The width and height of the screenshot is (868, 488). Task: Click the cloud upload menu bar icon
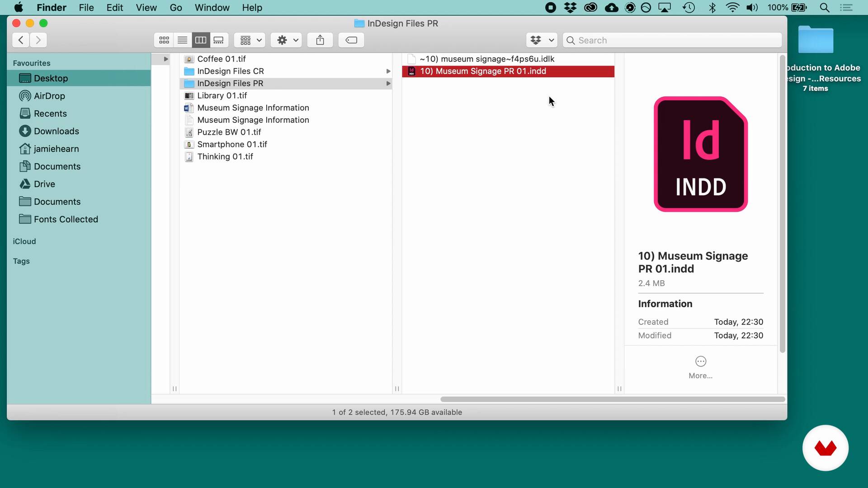(x=612, y=8)
